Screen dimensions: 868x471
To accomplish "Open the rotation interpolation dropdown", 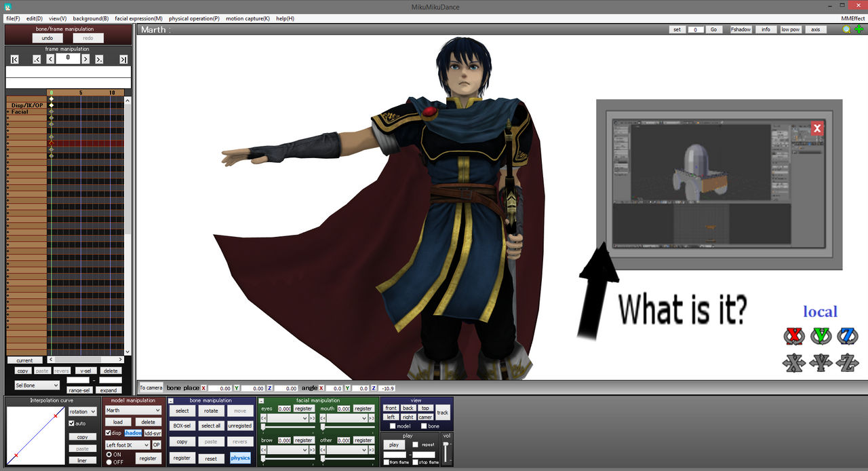I will [83, 411].
